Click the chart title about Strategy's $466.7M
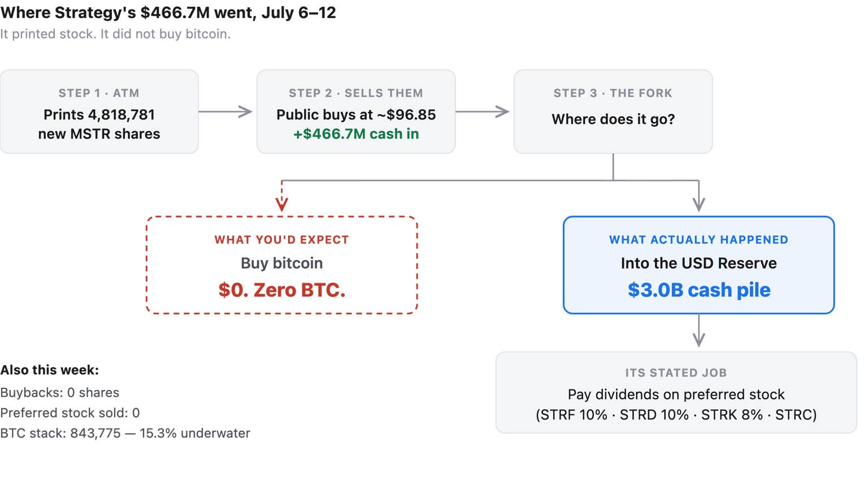 tap(168, 12)
